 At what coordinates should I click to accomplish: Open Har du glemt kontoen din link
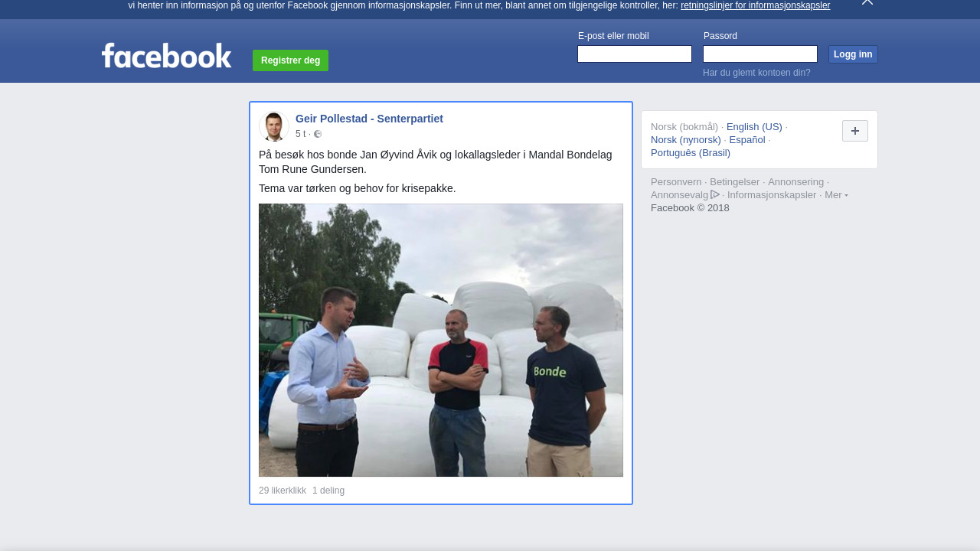(x=756, y=73)
